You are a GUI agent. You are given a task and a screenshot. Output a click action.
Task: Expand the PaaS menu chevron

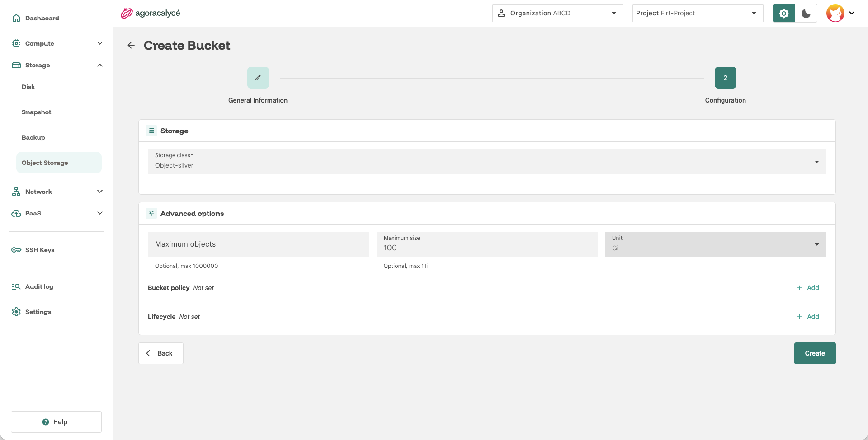pos(100,213)
